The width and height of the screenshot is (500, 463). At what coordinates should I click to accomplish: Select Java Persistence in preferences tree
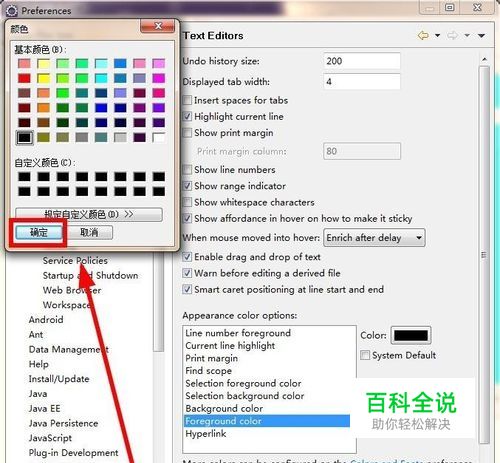point(63,423)
